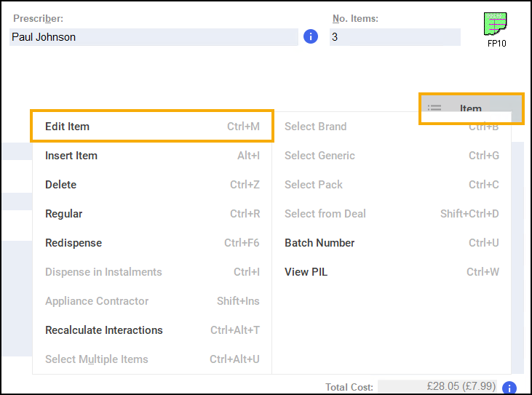Click the Appliance Contractor menu entry
This screenshot has height=395, width=532.
point(151,301)
